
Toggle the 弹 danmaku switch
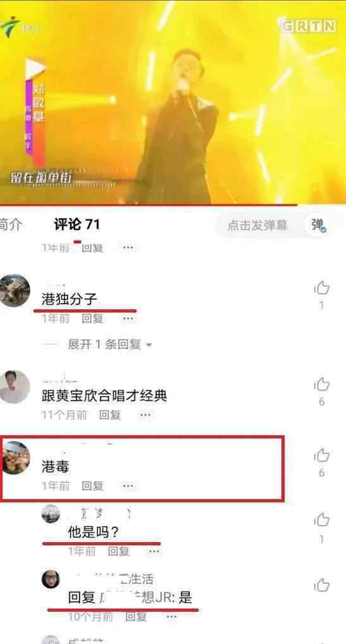(318, 225)
